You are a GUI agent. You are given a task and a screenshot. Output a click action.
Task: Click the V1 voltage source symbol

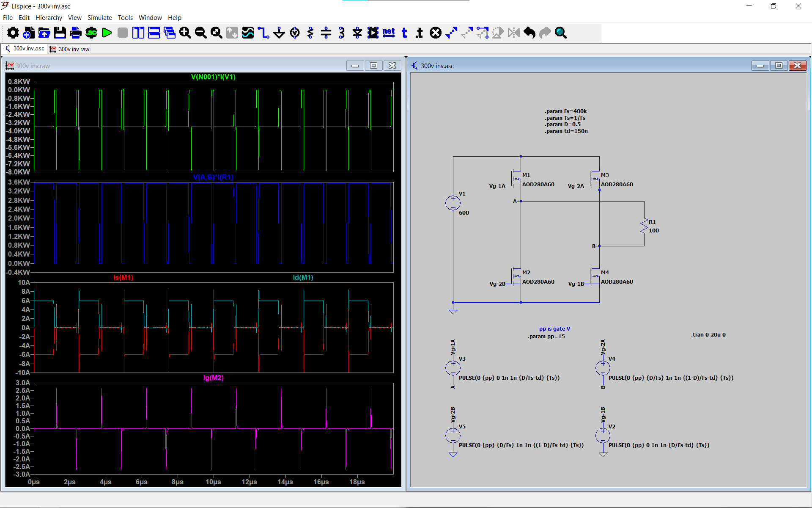point(453,203)
